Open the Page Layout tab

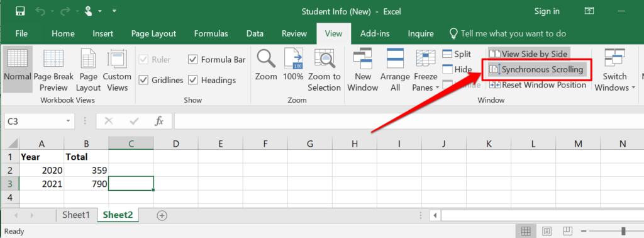pyautogui.click(x=153, y=34)
